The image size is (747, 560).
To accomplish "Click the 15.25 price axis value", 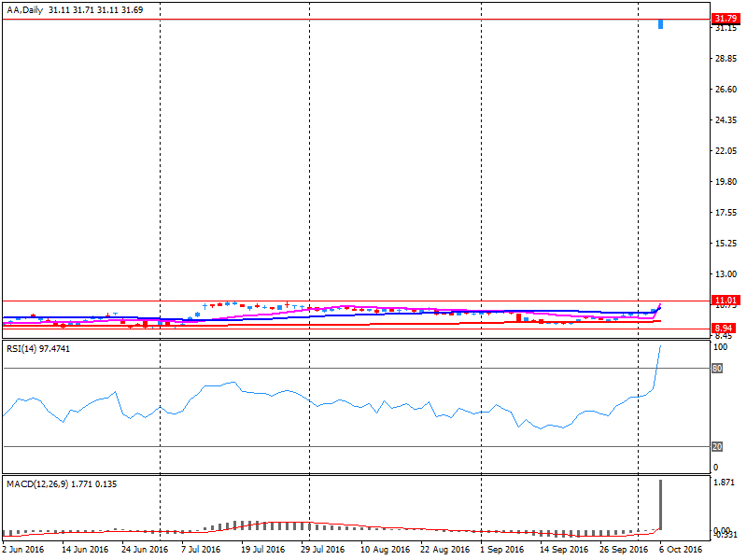I will tap(726, 244).
